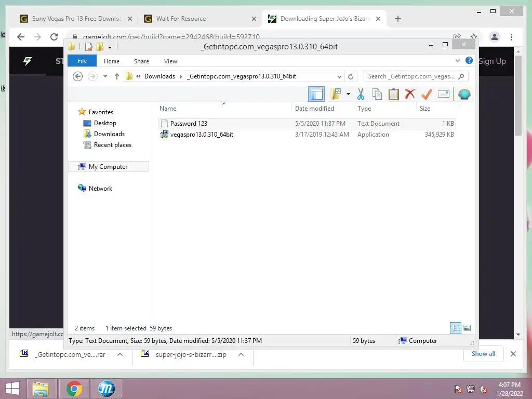Reload the Chrome page
This screenshot has height=399, width=532.
point(54,37)
